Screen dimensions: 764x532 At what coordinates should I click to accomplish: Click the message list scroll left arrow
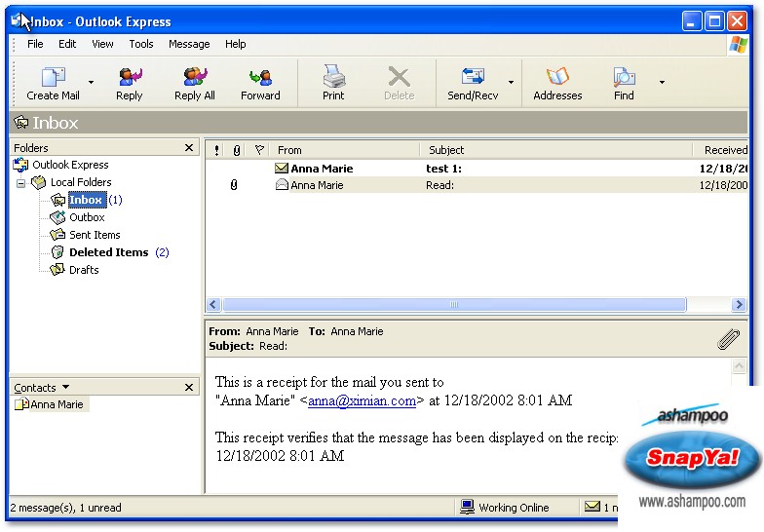(212, 305)
